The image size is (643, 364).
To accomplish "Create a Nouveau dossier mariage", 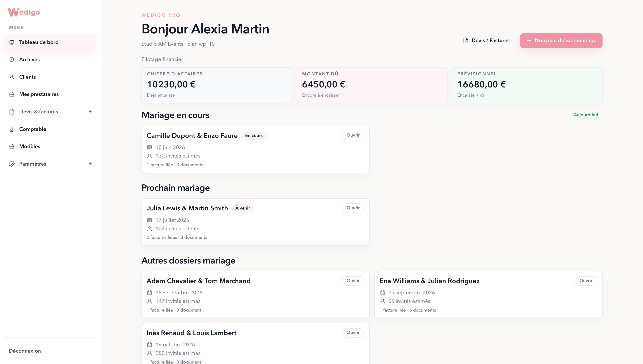I will tap(561, 40).
